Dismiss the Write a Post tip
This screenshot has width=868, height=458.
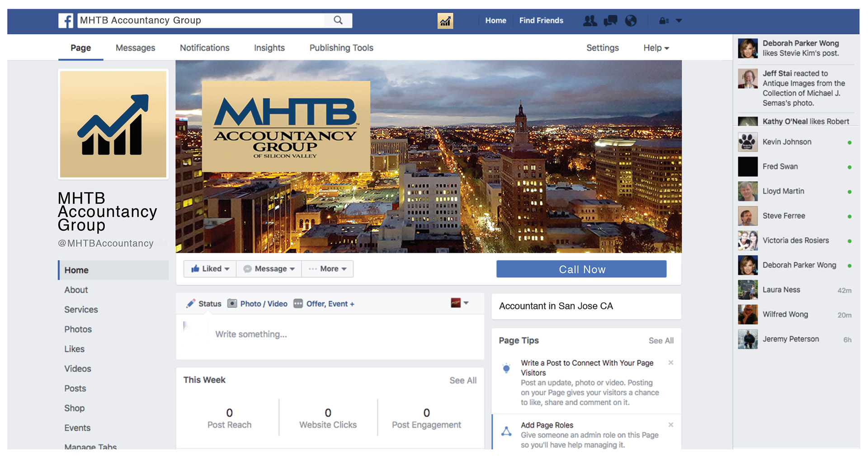(x=671, y=363)
